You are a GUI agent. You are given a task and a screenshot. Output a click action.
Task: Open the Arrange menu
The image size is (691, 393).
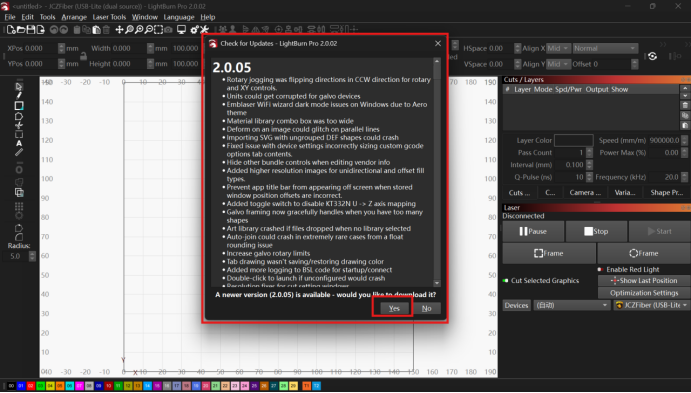(x=74, y=17)
